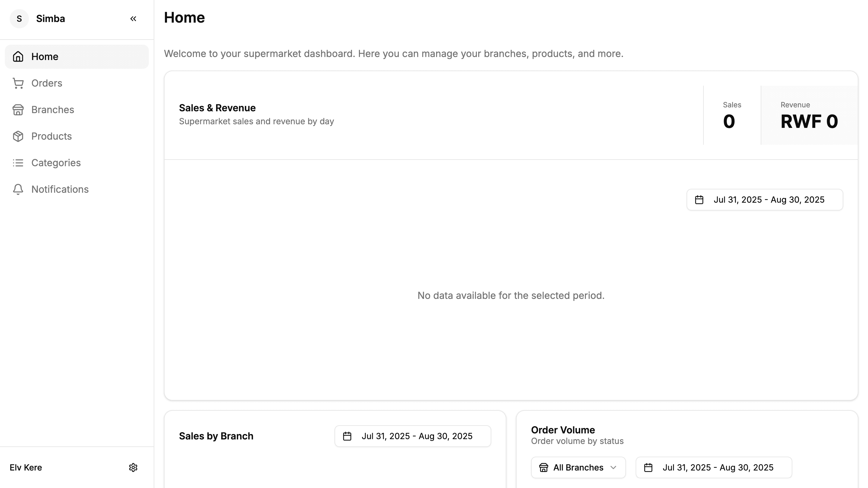Screen dimensions: 868x488
Task: Open Sales by Branch date range picker
Action: 412,436
